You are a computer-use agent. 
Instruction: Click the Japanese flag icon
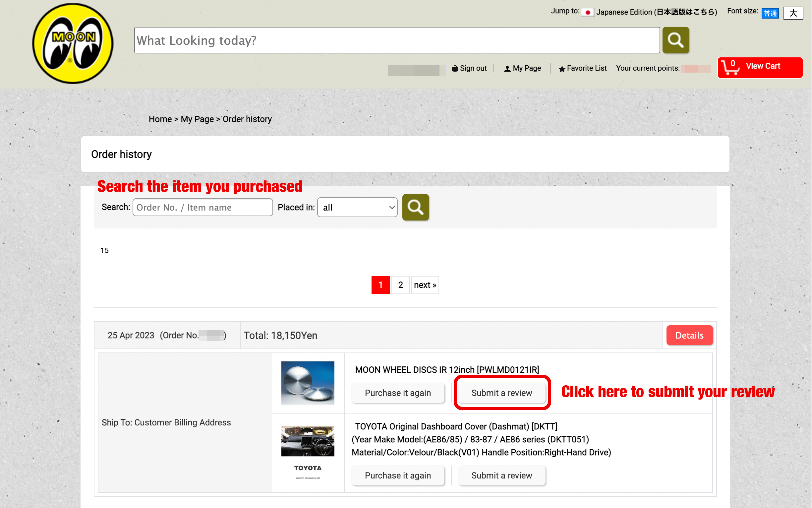point(587,12)
